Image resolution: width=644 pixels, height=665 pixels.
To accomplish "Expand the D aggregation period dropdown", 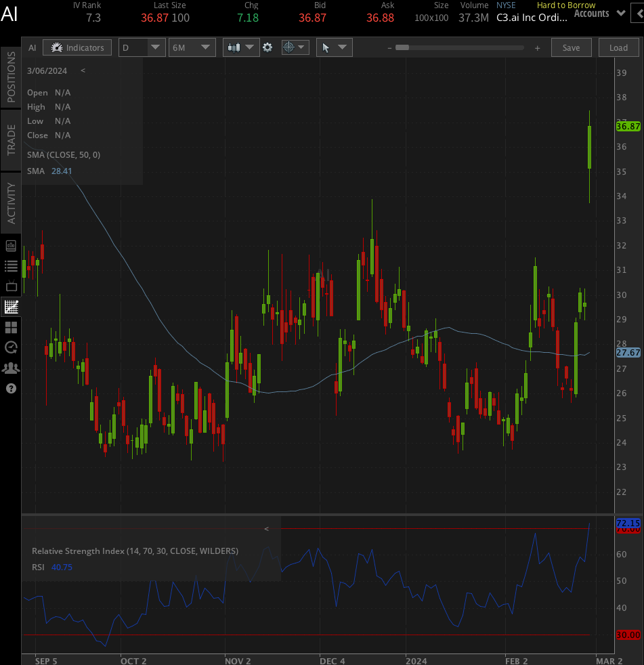I will pyautogui.click(x=156, y=47).
